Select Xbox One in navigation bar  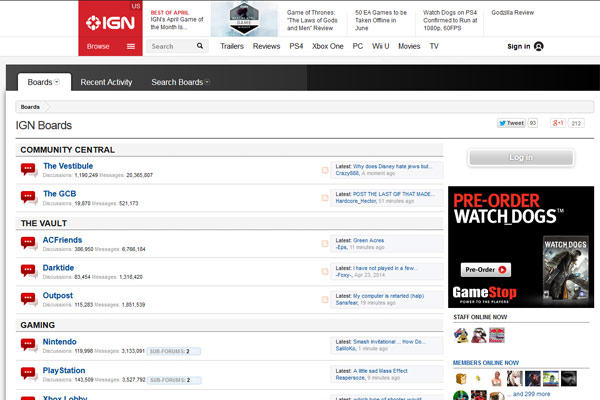(328, 46)
